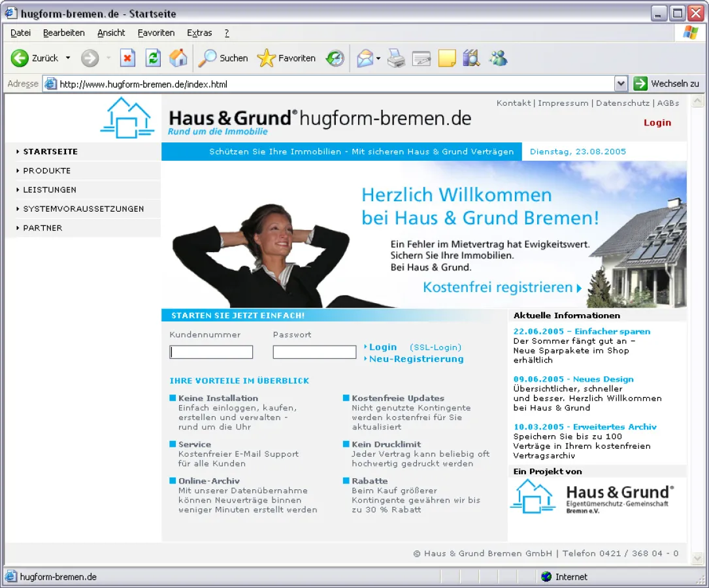This screenshot has width=709, height=588.
Task: Open the Suchen search panel
Action: 223,57
